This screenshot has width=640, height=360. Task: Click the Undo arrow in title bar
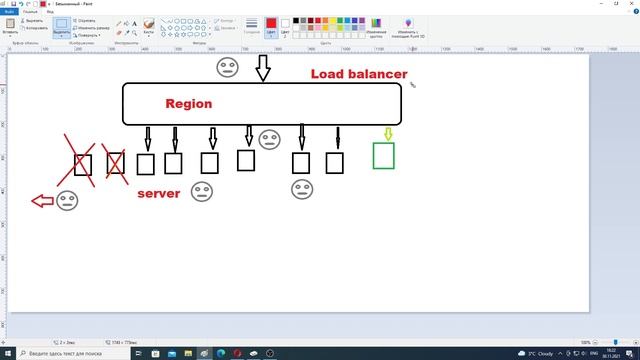[x=21, y=4]
